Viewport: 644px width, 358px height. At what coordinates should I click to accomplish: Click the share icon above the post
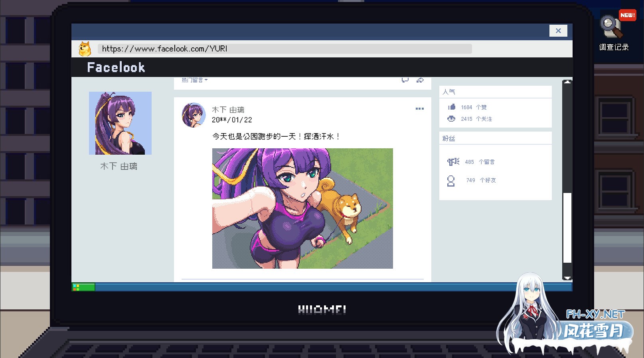click(420, 80)
